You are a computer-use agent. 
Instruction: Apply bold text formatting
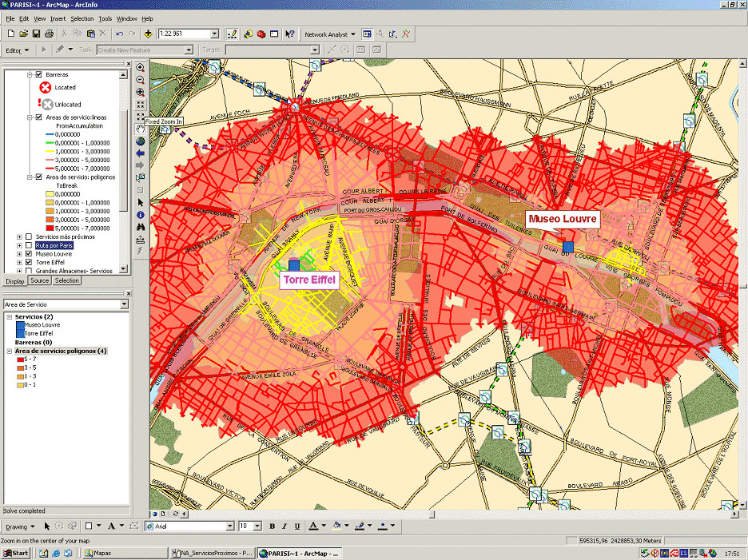(x=272, y=526)
